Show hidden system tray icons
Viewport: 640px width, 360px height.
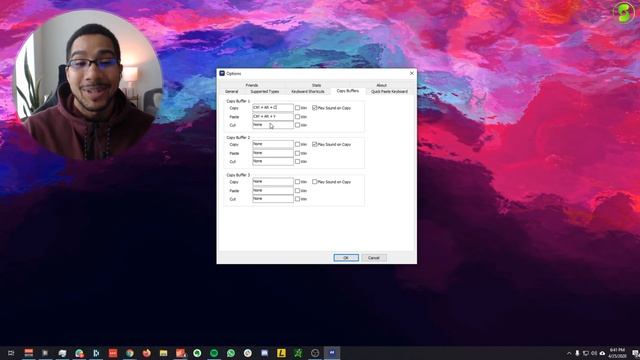569,353
